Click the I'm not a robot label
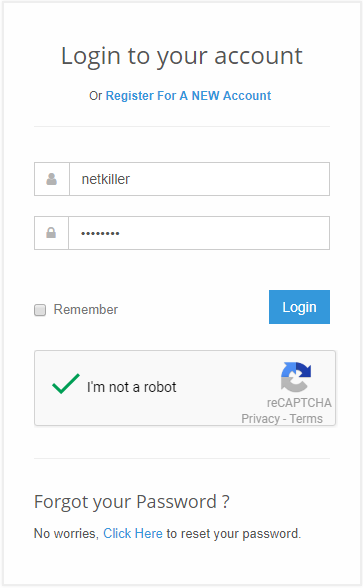This screenshot has width=363, height=588. [x=132, y=387]
